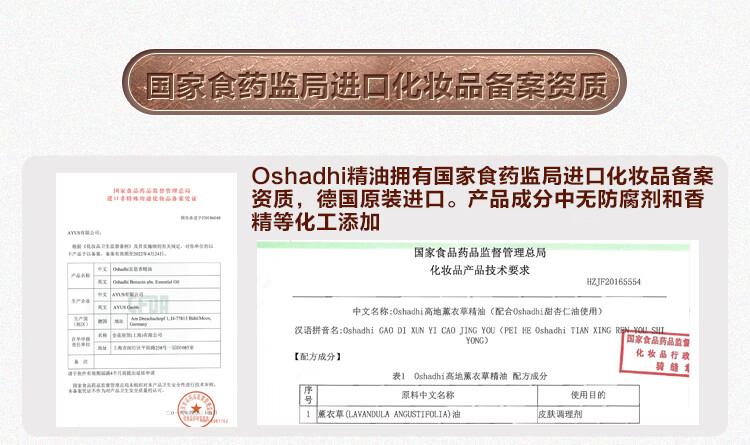Click the document number HZJF20165554
750x445 pixels.
[614, 282]
